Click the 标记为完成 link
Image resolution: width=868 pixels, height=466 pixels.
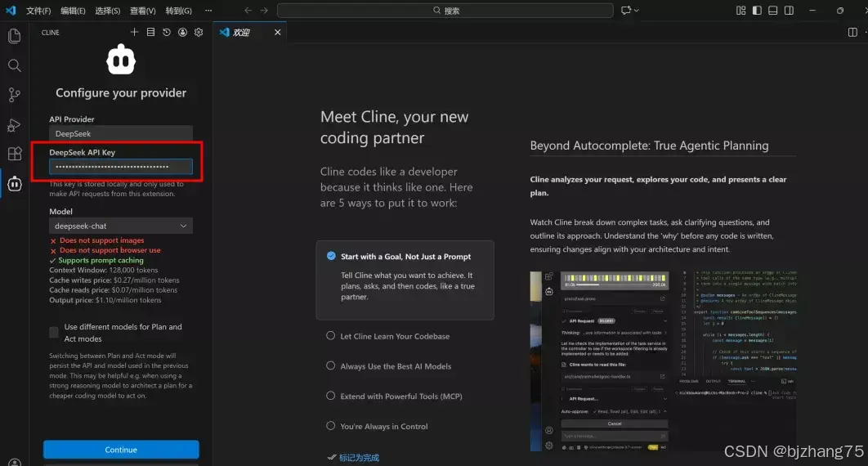(359, 458)
